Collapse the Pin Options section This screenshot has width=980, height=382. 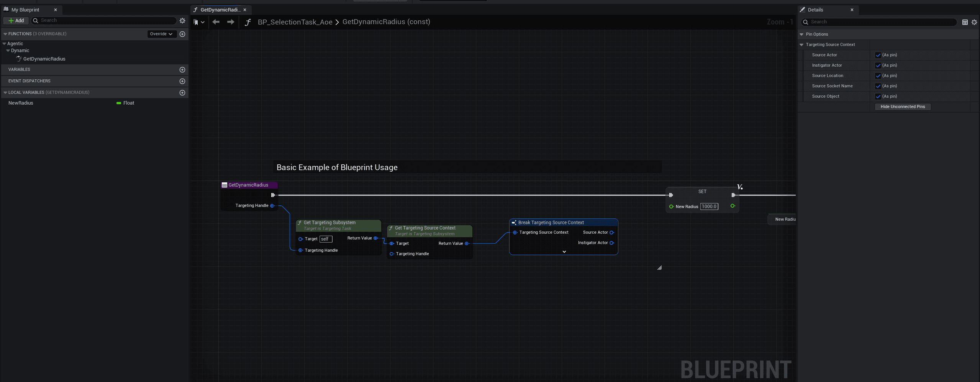tap(802, 34)
